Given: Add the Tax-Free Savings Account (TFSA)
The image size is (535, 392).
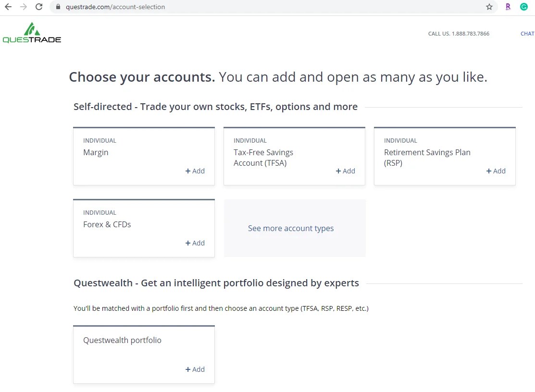Looking at the screenshot, I should 345,171.
